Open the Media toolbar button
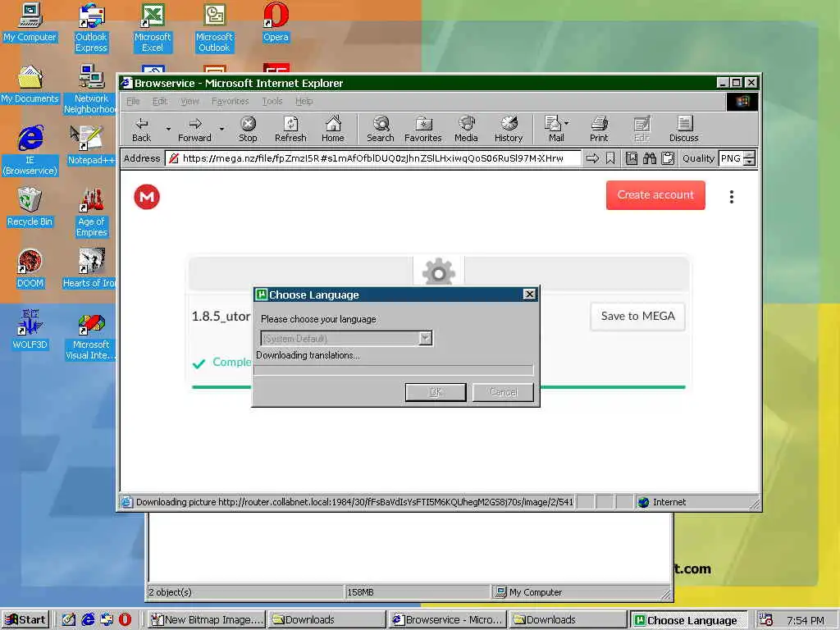840x630 pixels. point(466,129)
